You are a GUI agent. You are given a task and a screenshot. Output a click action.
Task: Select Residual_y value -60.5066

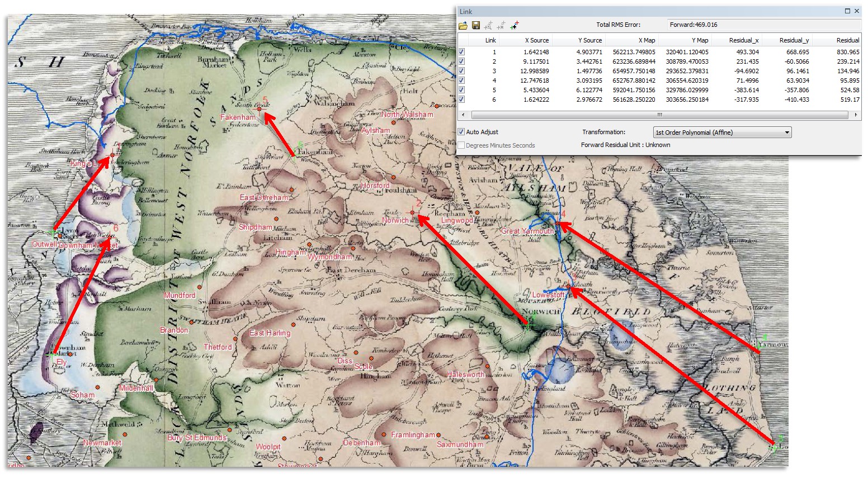[796, 61]
